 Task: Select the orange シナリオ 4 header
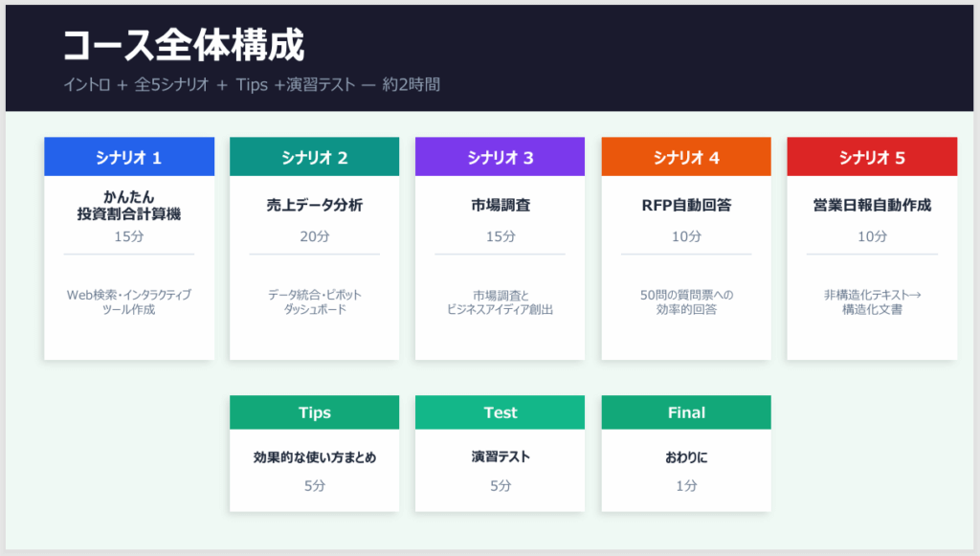686,158
